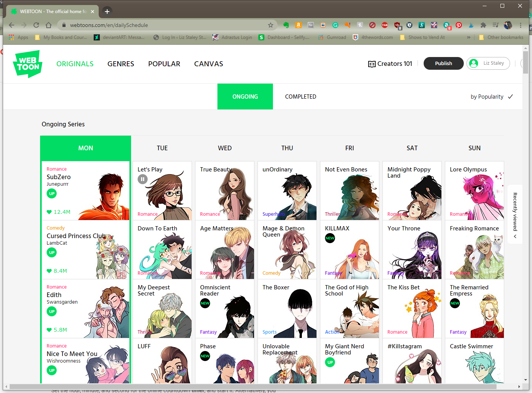Click the Publish button
Image resolution: width=532 pixels, height=393 pixels.
pyautogui.click(x=443, y=63)
